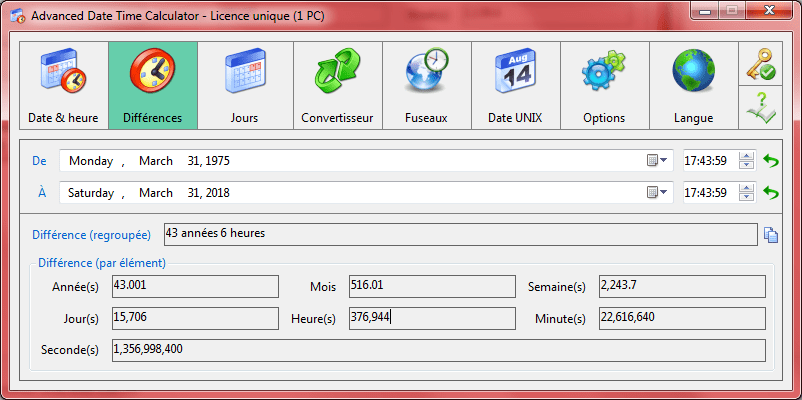The image size is (802, 400).
Task: Switch to the Jours calendar tab
Action: click(x=245, y=85)
